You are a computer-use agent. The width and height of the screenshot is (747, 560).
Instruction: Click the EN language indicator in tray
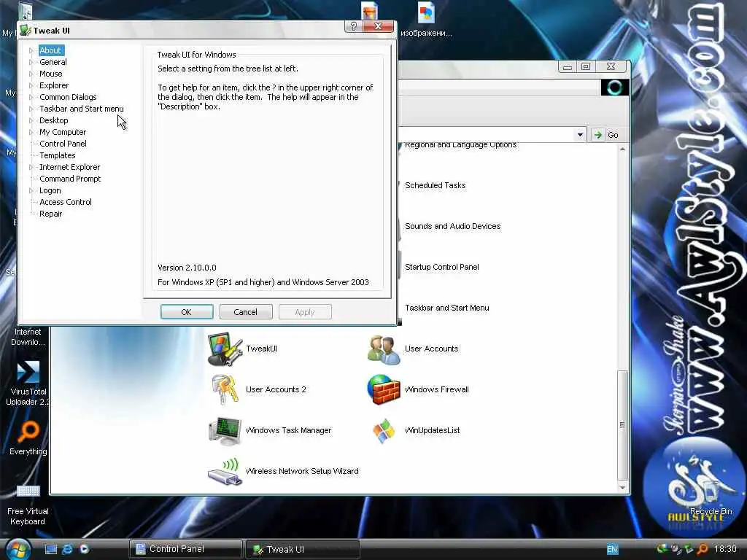click(612, 550)
